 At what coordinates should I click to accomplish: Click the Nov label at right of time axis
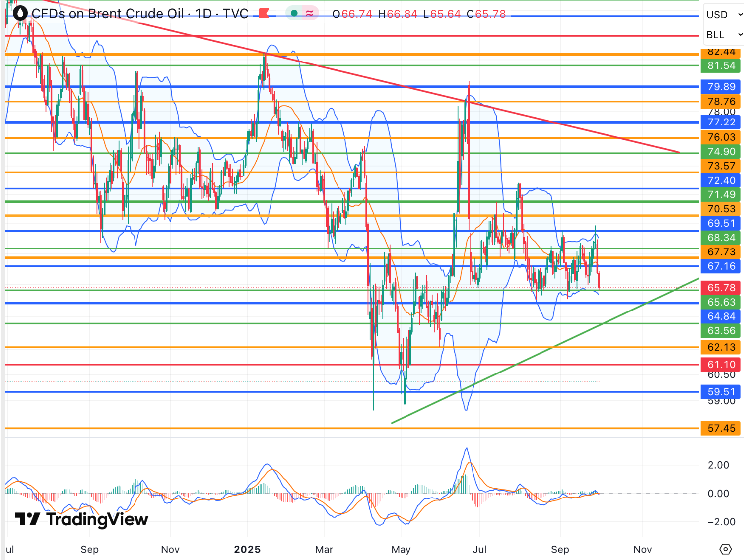(642, 549)
